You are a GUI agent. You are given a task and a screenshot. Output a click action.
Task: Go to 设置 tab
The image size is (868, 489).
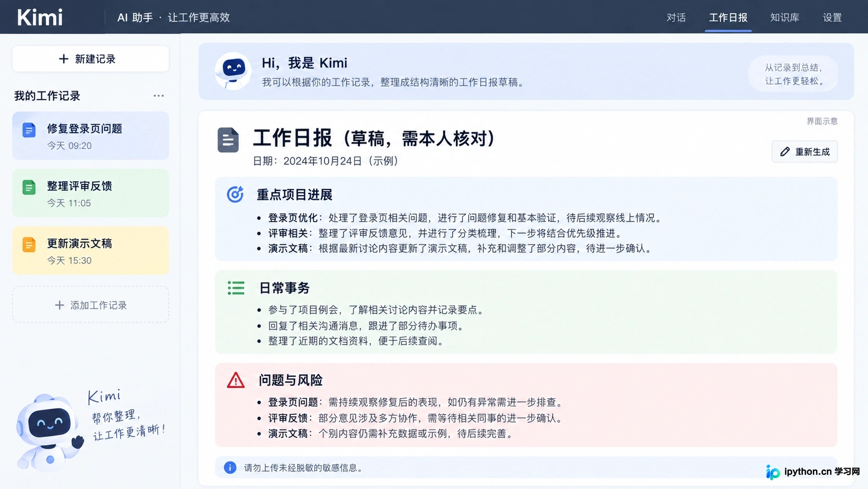(832, 18)
